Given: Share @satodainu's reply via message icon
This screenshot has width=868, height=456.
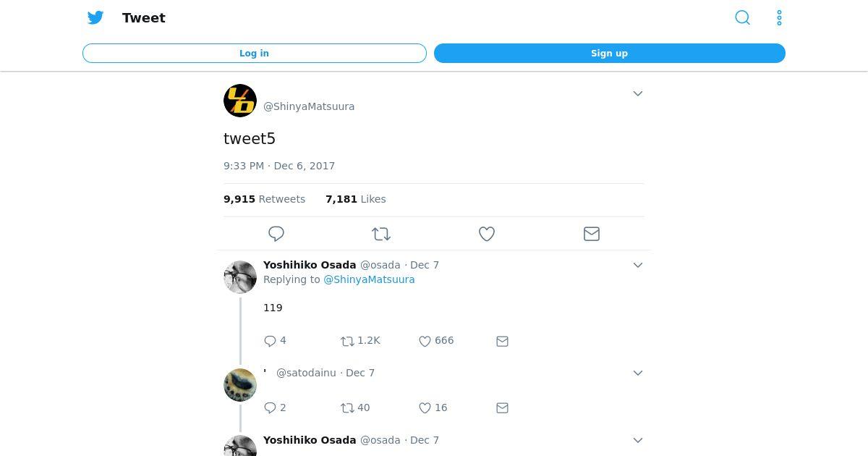Looking at the screenshot, I should (503, 408).
